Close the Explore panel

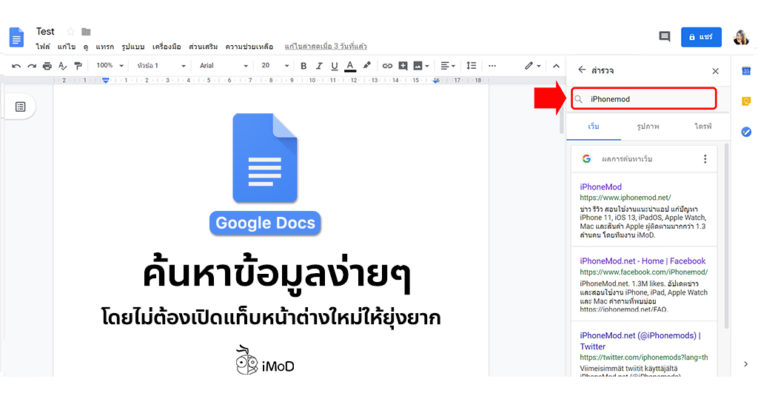tap(715, 71)
